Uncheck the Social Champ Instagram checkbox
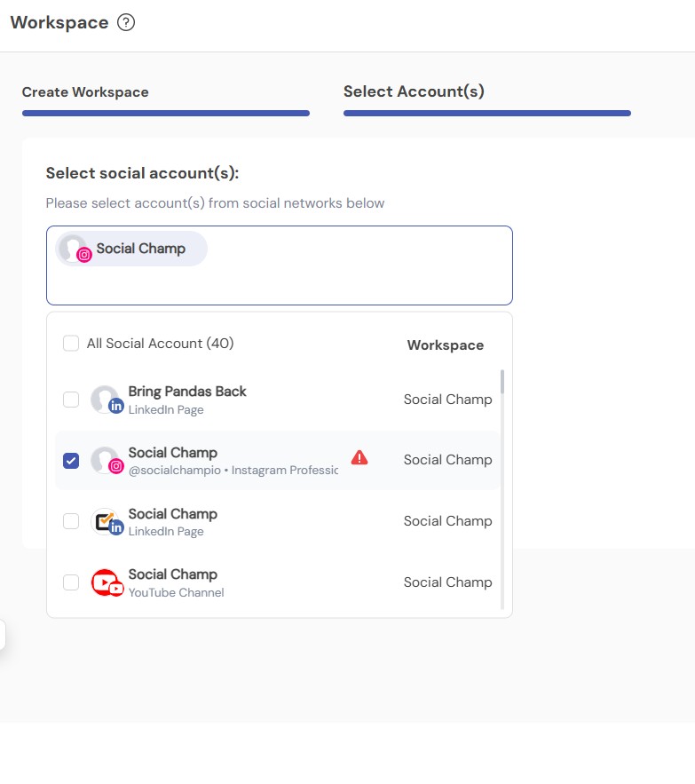The width and height of the screenshot is (695, 784). pyautogui.click(x=71, y=461)
